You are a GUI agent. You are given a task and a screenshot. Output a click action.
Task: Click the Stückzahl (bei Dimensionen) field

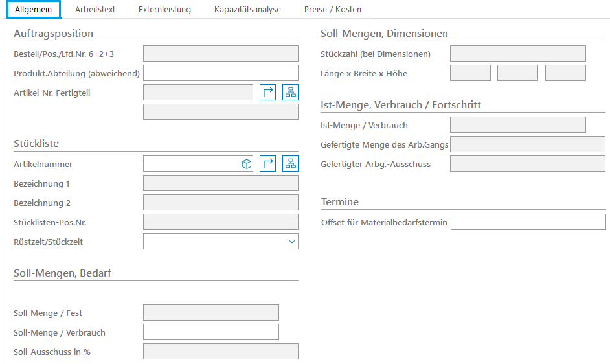click(517, 54)
